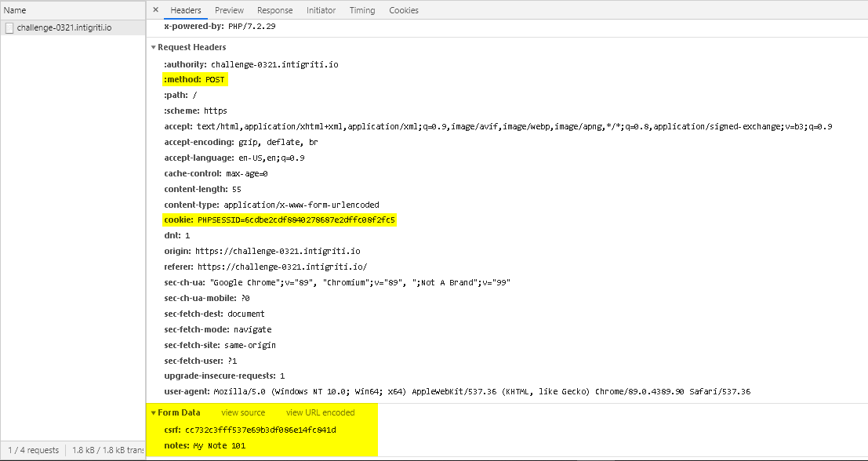Click the 'view source' link
The width and height of the screenshot is (868, 461).
tap(243, 412)
